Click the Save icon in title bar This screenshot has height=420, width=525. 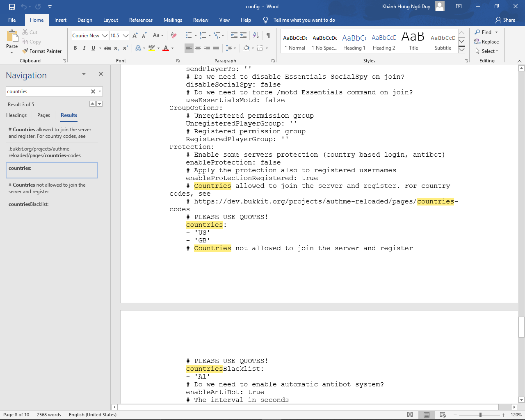click(x=12, y=7)
